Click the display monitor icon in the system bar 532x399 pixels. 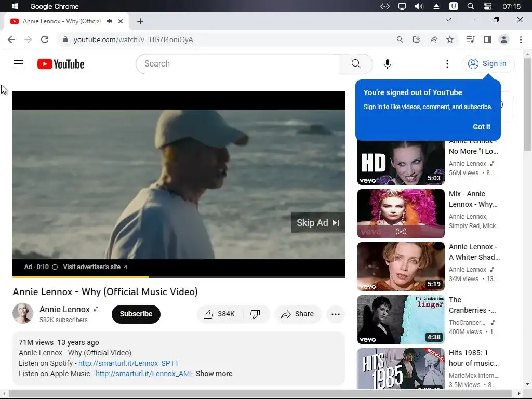(x=402, y=6)
